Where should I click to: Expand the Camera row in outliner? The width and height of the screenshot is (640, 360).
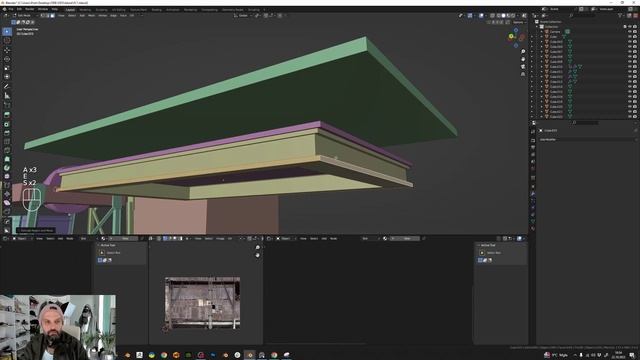click(542, 31)
